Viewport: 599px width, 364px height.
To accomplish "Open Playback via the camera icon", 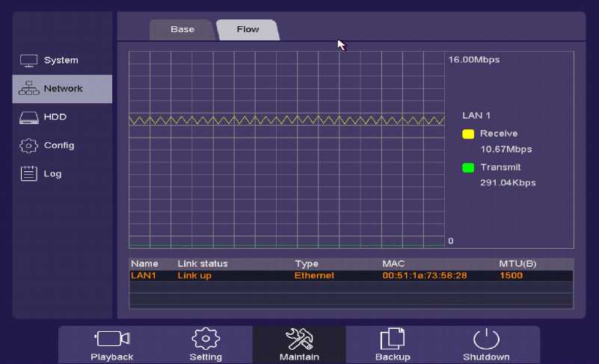I will click(112, 339).
